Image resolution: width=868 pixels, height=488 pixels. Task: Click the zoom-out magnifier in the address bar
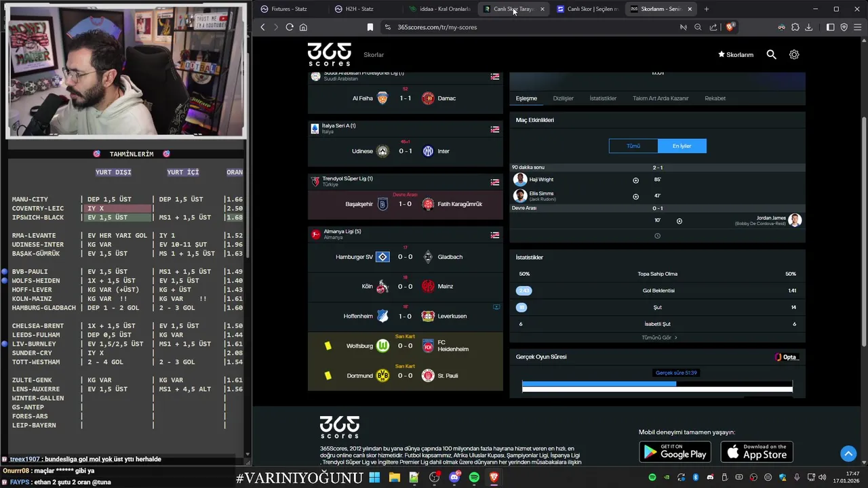coord(698,27)
